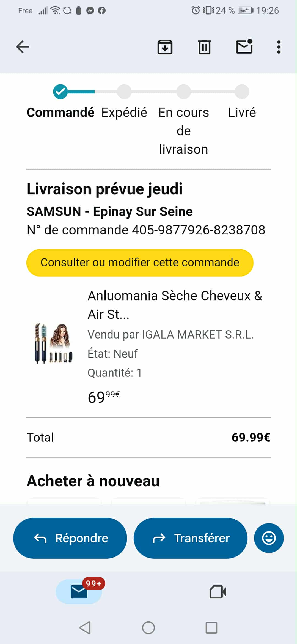Tap the Livré progress step circle

click(x=242, y=92)
